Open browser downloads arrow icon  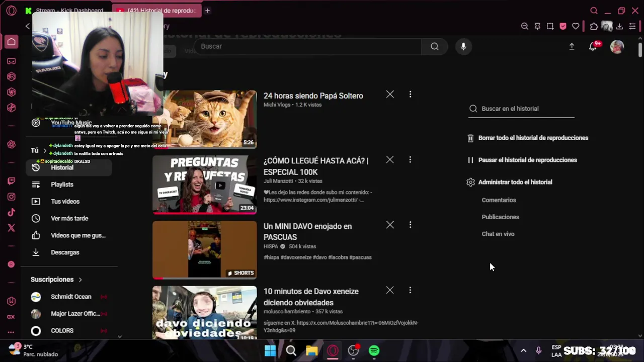click(619, 26)
